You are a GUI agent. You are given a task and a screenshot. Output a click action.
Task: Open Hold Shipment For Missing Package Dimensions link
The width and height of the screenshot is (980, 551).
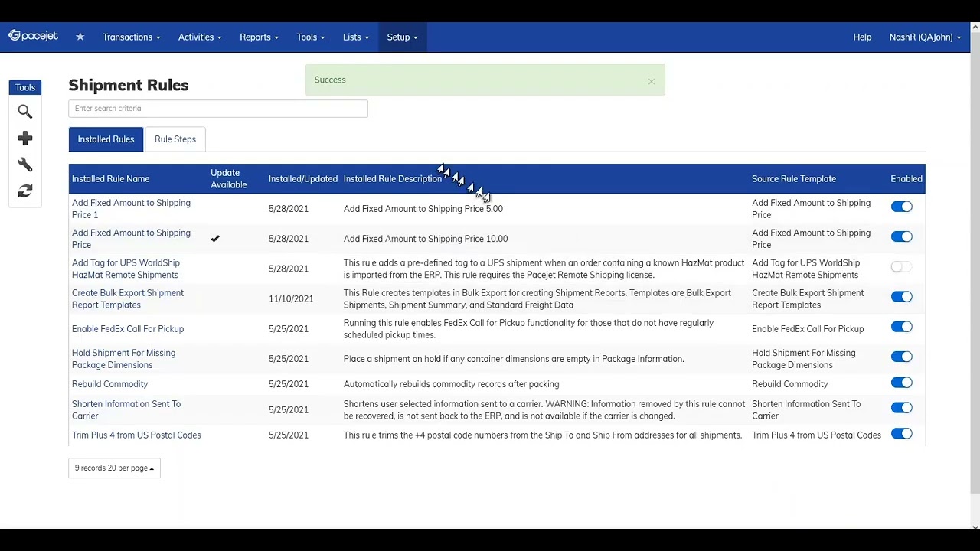click(123, 359)
